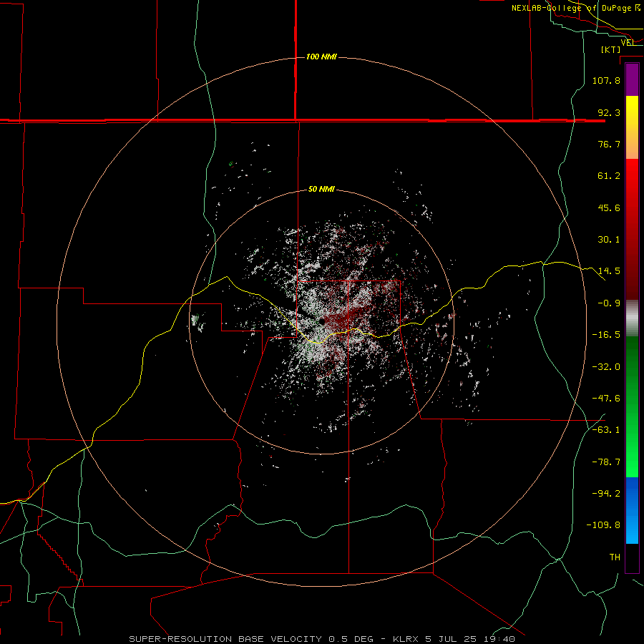Click the -94.2 velocity scale label
The image size is (644, 644).
pyautogui.click(x=606, y=494)
